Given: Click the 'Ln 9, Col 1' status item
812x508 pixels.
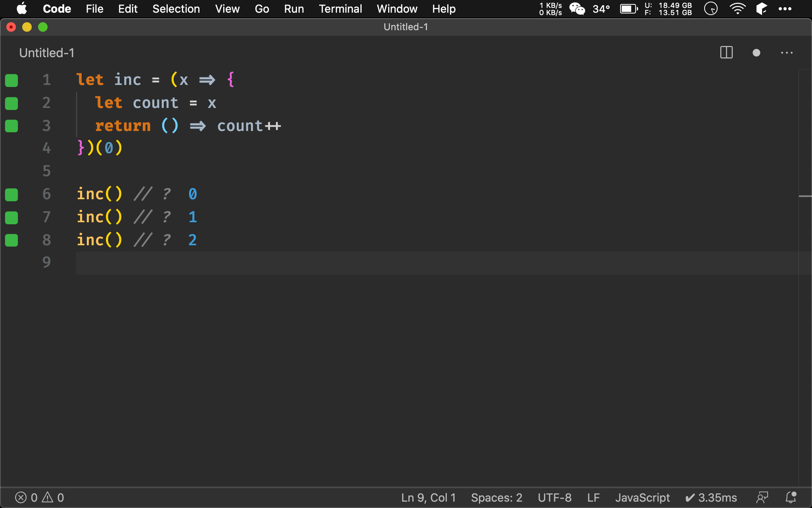Looking at the screenshot, I should (x=428, y=498).
